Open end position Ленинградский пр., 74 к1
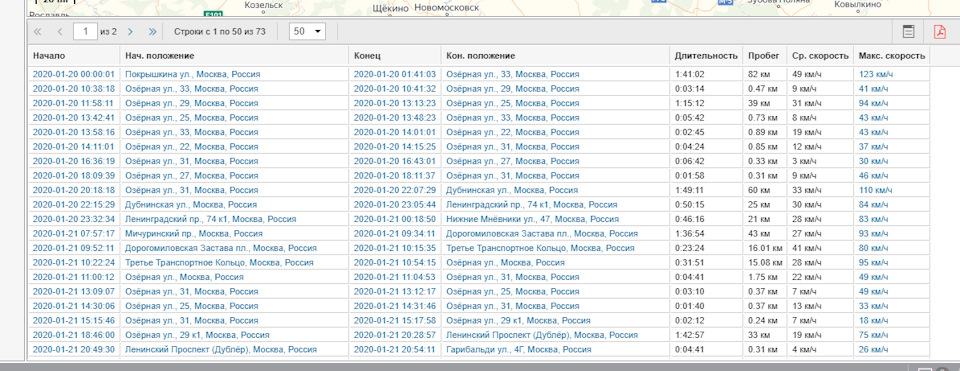Viewport: 960px width, 371px height. 531,204
